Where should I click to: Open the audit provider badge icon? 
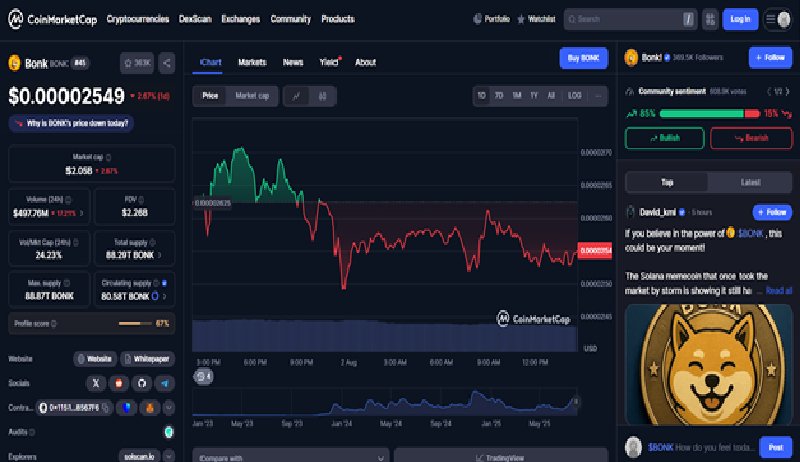169,432
